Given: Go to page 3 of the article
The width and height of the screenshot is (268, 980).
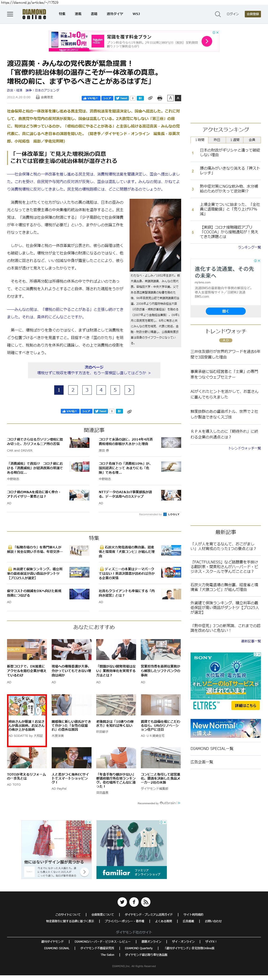Looking at the screenshot, I should [x=87, y=390].
